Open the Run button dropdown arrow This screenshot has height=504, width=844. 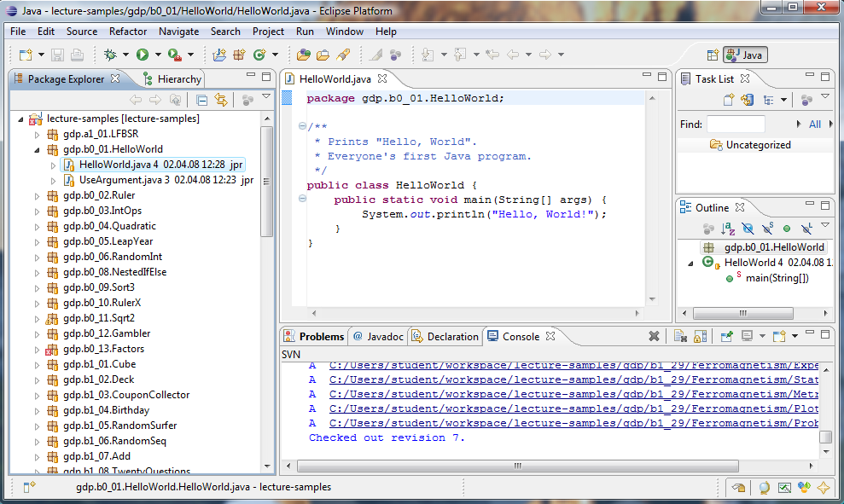point(158,55)
